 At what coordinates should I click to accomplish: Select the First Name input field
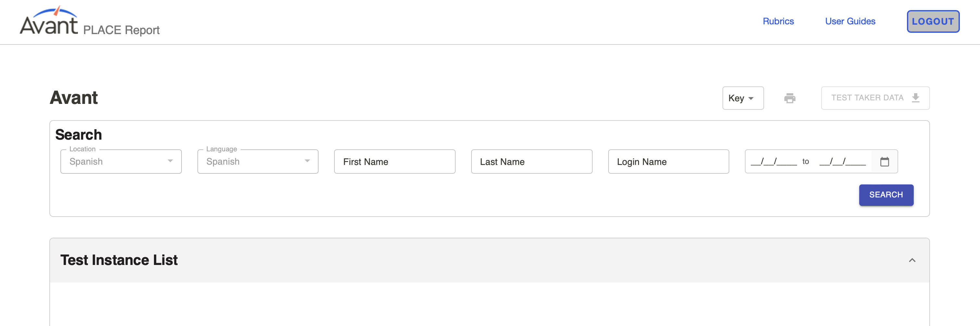pos(395,161)
